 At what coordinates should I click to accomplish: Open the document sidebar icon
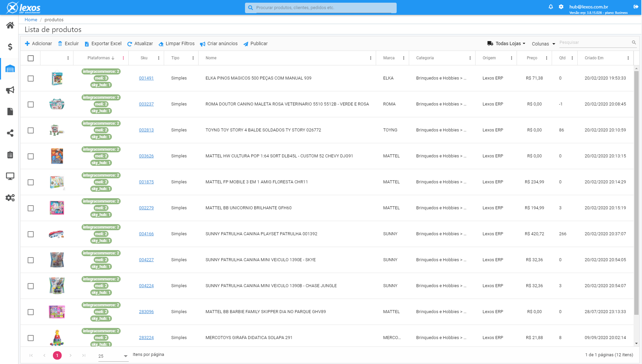pos(10,112)
